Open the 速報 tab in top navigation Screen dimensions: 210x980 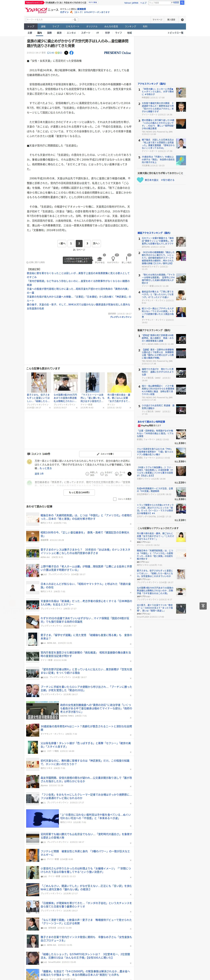pos(43,27)
